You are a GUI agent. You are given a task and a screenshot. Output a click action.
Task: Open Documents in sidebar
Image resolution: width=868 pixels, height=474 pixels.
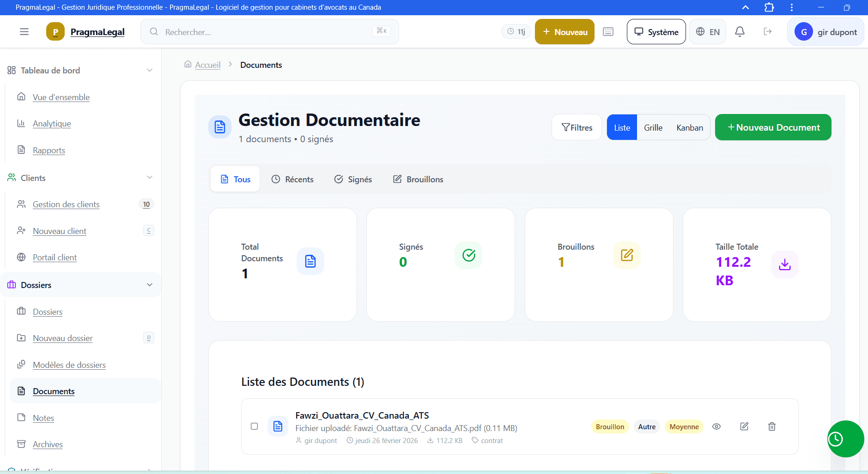(x=54, y=391)
